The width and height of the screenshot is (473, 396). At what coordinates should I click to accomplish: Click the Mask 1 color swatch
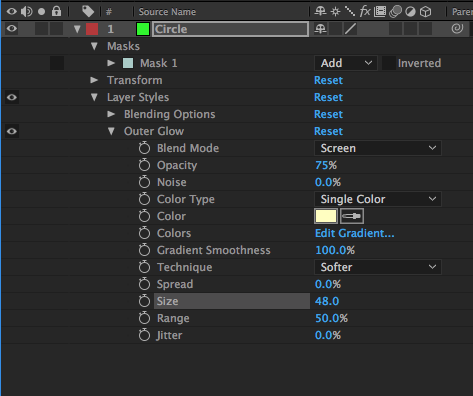(128, 63)
